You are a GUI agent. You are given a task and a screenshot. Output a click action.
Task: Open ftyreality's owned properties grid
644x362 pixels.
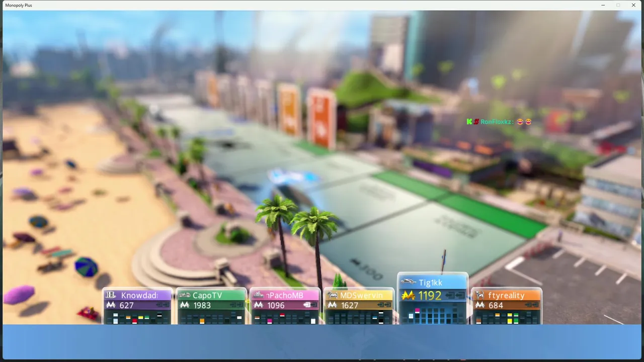pos(507,318)
